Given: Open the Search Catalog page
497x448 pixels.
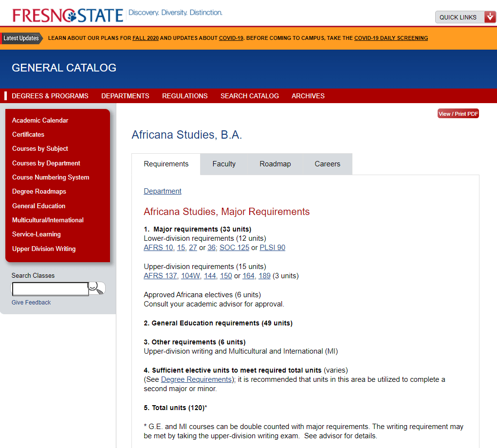Looking at the screenshot, I should 250,96.
